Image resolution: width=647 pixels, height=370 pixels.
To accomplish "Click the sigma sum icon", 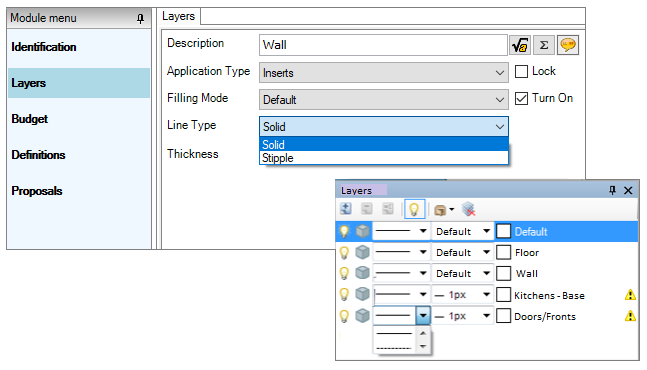I will (544, 45).
